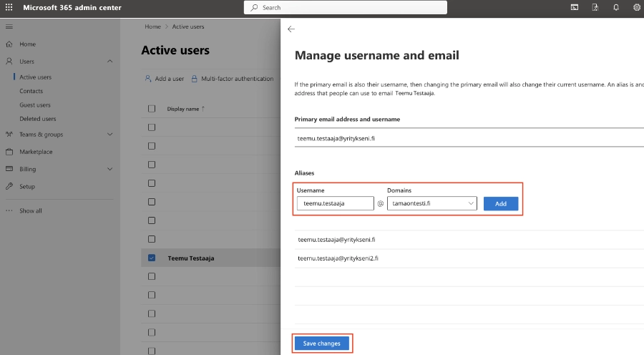
Task: Click the Show all ellipsis icon
Action: pyautogui.click(x=9, y=210)
